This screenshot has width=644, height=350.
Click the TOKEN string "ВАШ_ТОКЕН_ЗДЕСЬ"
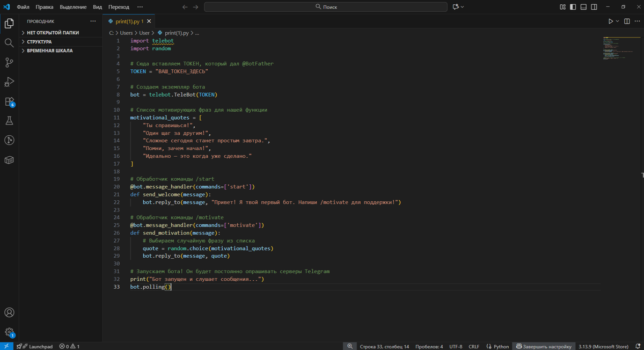(181, 71)
